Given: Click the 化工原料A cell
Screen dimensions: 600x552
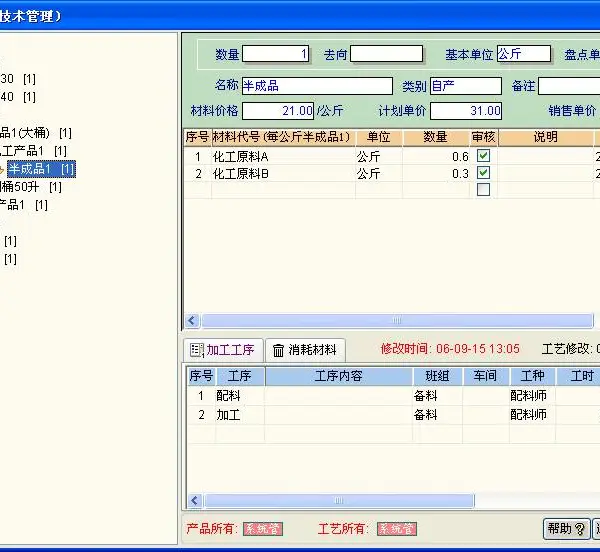Looking at the screenshot, I should 283,156.
